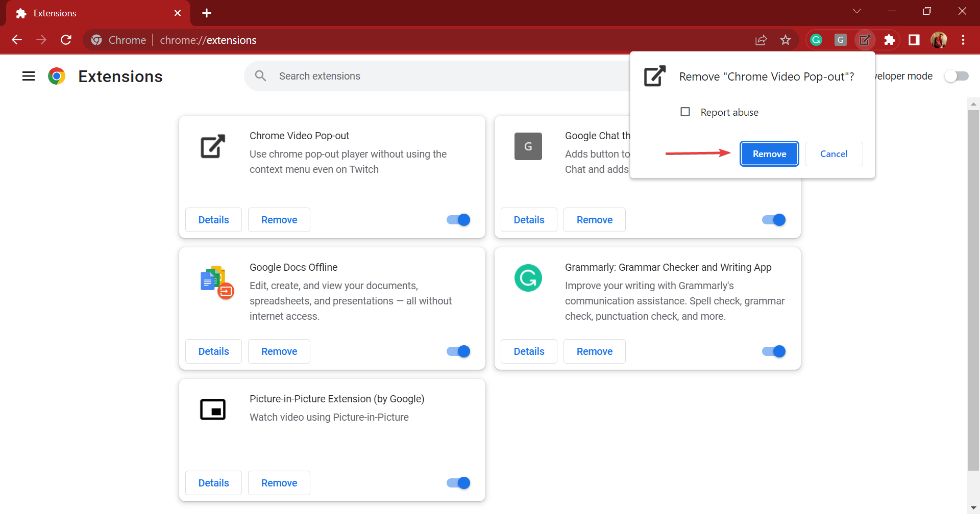Open Details for Chrome Video Pop-out
Viewport: 980px width, 514px height.
pyautogui.click(x=213, y=220)
